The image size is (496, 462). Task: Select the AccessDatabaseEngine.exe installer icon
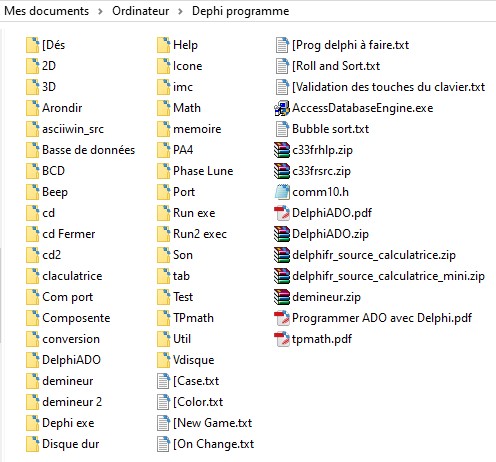(282, 108)
